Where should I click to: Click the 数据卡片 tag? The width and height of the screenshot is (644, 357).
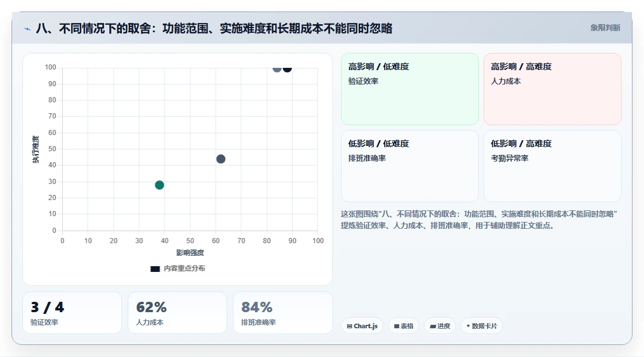482,326
